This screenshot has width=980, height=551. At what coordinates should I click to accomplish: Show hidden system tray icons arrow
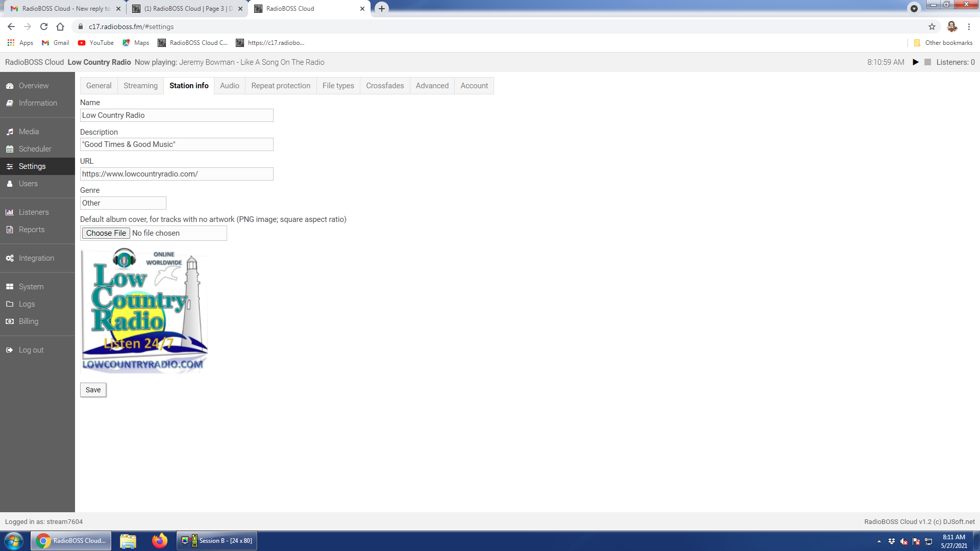(x=879, y=541)
